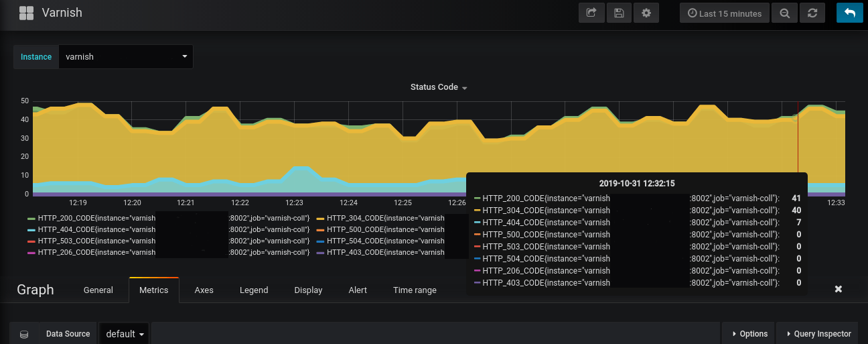Click the database Data Source icon
868x344 pixels.
coord(24,334)
